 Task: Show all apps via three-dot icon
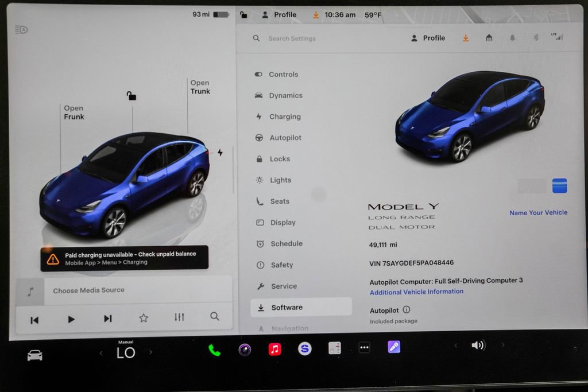(x=364, y=347)
